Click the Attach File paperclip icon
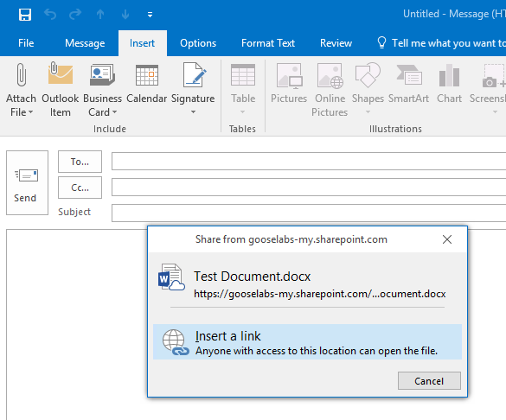506x420 pixels. click(x=22, y=75)
